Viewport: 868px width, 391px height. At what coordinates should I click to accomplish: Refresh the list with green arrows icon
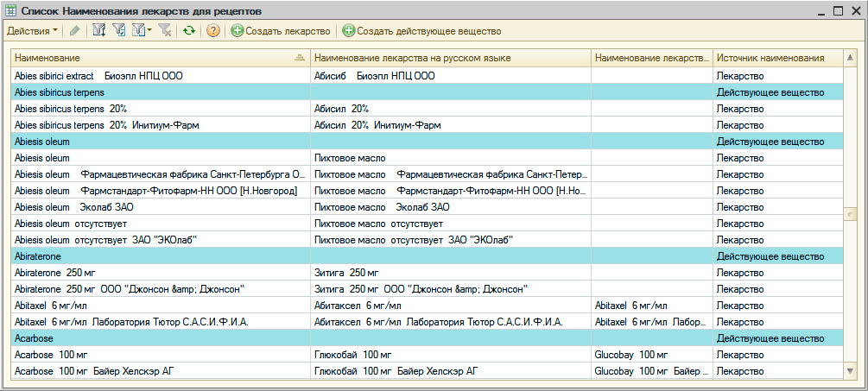coord(188,31)
